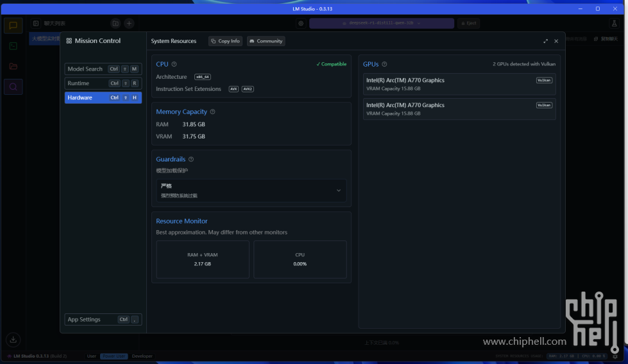Open the Downloads icon at sidebar bottom

click(x=13, y=340)
